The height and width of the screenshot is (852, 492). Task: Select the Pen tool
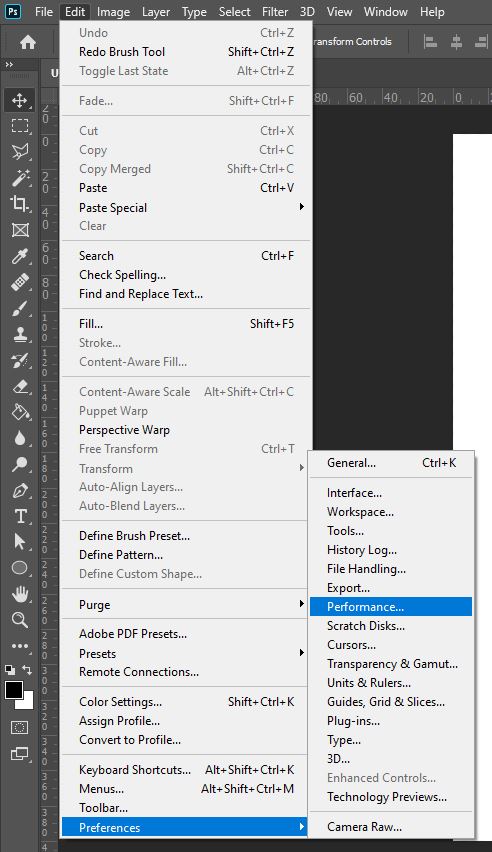(20, 491)
